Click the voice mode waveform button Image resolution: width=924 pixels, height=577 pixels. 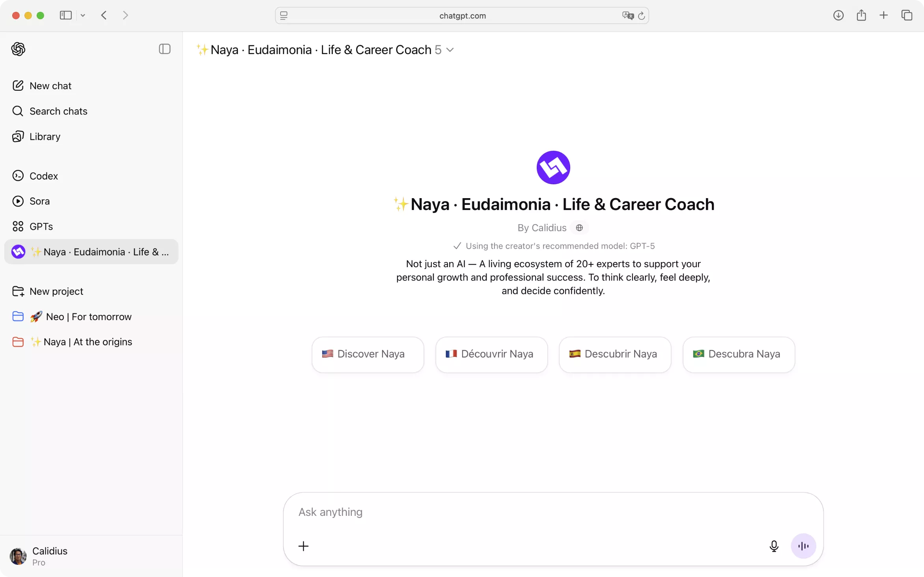tap(803, 546)
